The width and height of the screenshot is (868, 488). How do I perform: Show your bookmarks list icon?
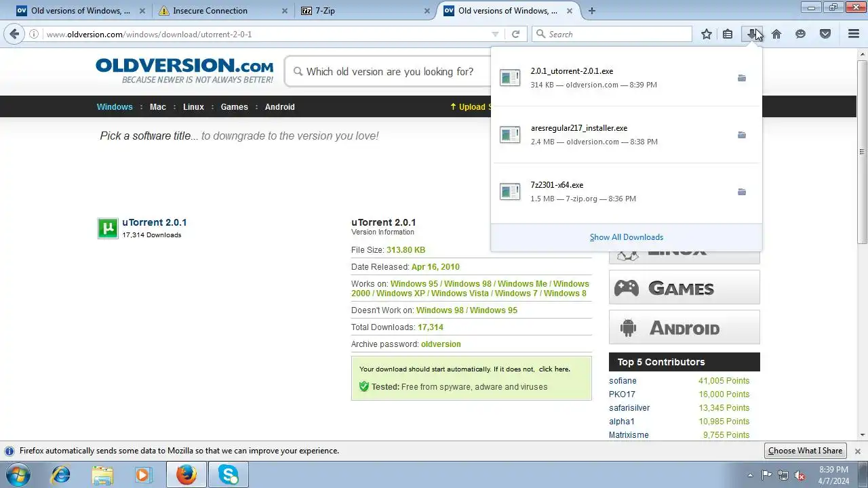[x=728, y=34]
